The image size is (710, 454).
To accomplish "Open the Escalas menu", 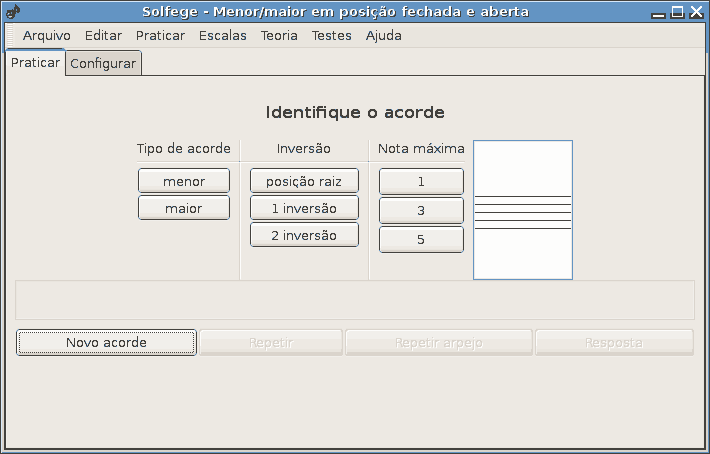I will (223, 35).
